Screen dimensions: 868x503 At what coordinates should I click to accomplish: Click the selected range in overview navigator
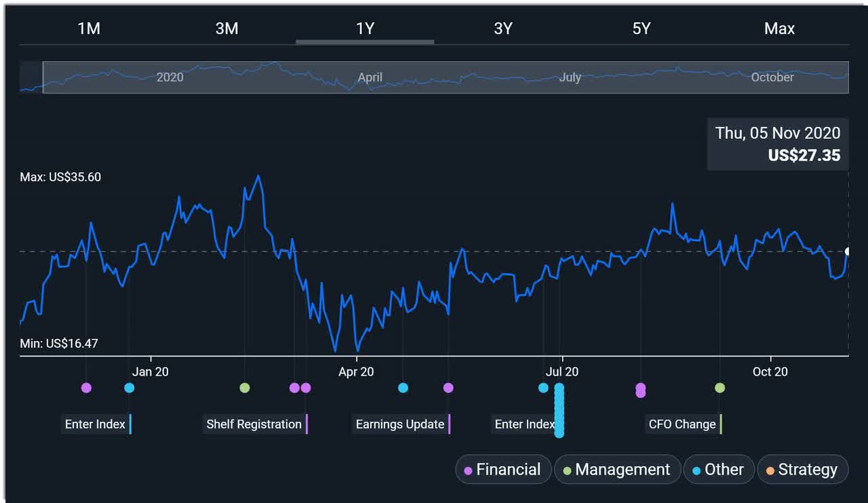tap(446, 77)
